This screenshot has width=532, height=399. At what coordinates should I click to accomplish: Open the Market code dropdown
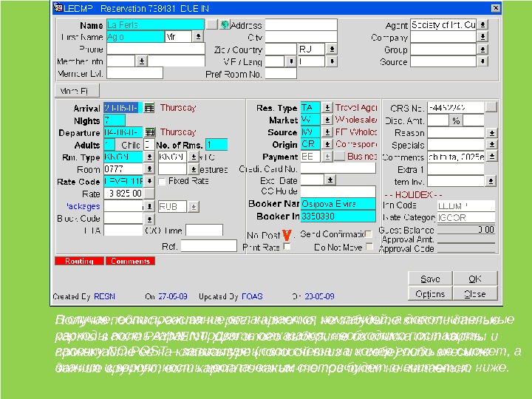[x=327, y=120]
